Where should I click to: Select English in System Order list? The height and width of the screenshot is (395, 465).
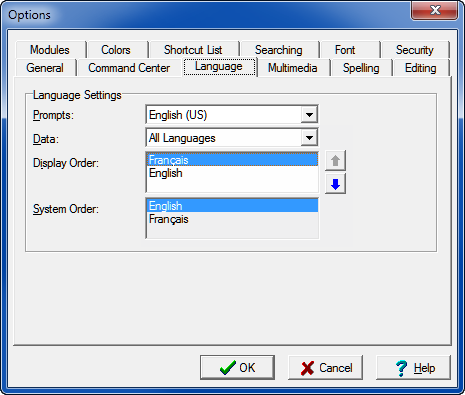click(232, 206)
